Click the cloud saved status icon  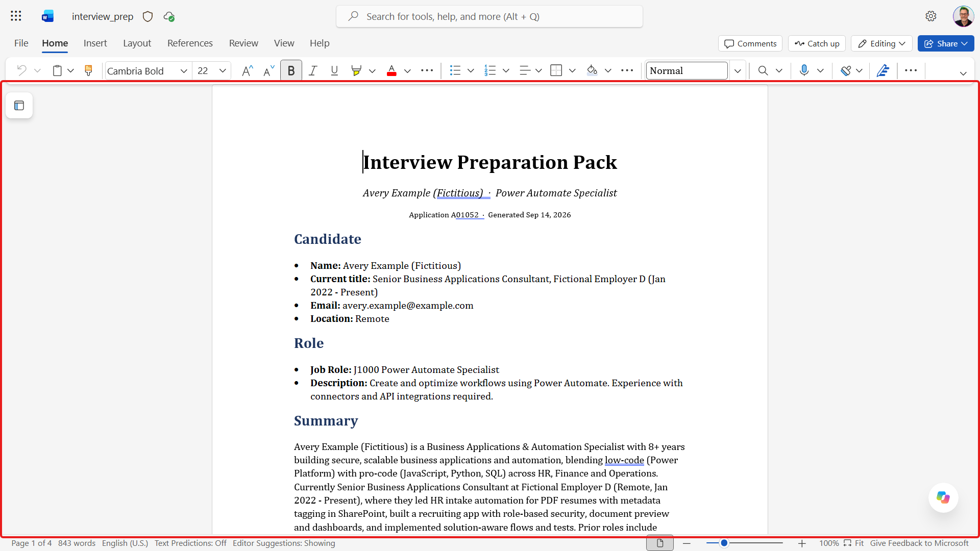169,17
